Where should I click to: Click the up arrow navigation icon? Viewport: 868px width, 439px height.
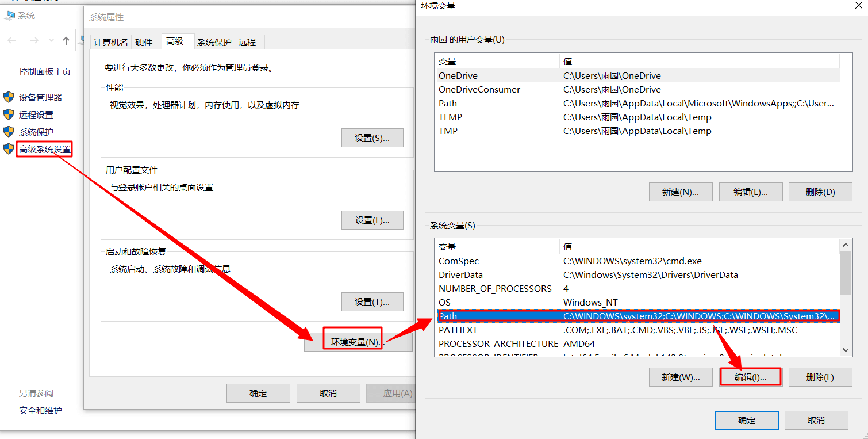pos(66,41)
